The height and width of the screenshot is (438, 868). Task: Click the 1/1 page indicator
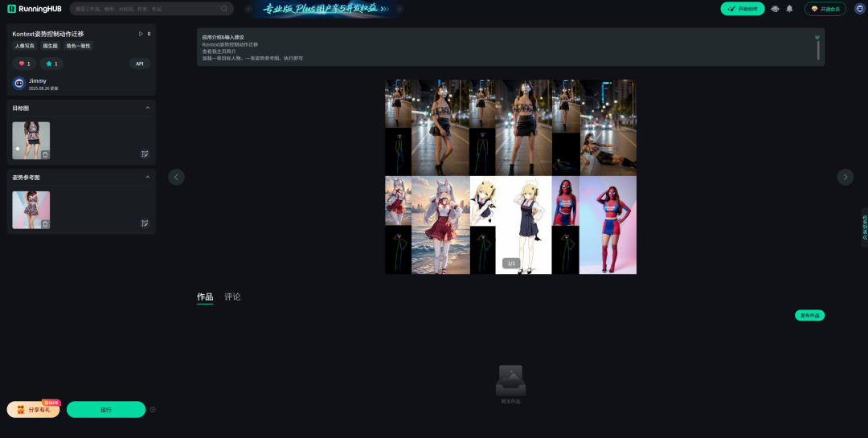[x=511, y=264]
